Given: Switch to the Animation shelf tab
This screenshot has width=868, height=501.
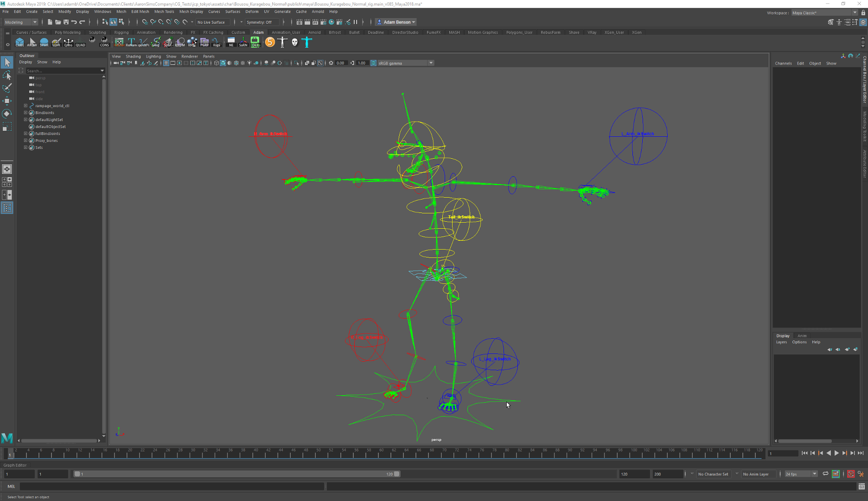Looking at the screenshot, I should tap(146, 32).
